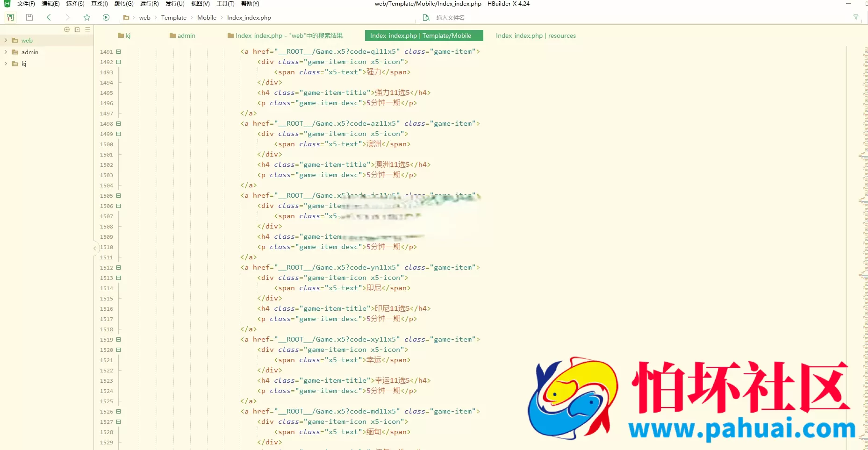Click the breadcrumb folder icon
Image resolution: width=868 pixels, height=450 pixels.
126,18
